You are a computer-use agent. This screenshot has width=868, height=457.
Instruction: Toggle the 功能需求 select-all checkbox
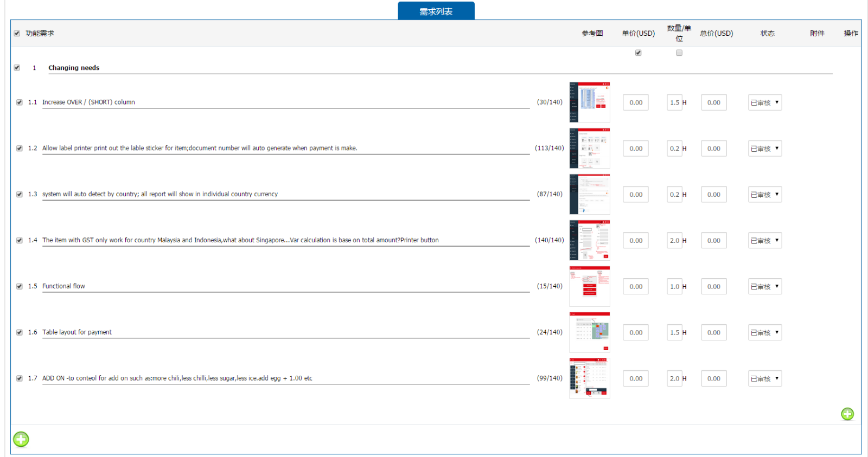[17, 34]
